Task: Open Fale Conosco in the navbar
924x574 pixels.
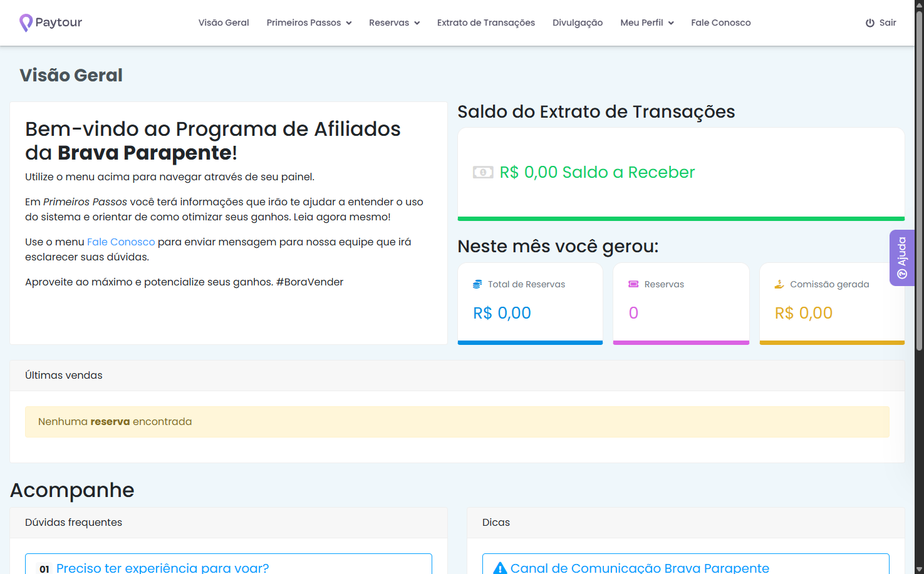Action: tap(721, 23)
